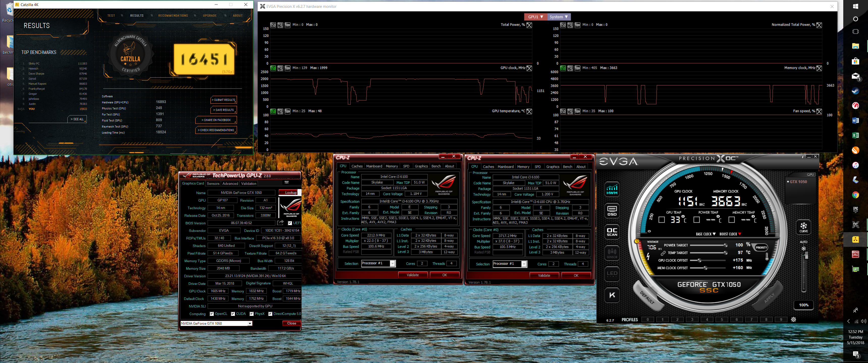Toggle TRAY for the Memory clock graph
The height and width of the screenshot is (363, 868).
577,68
